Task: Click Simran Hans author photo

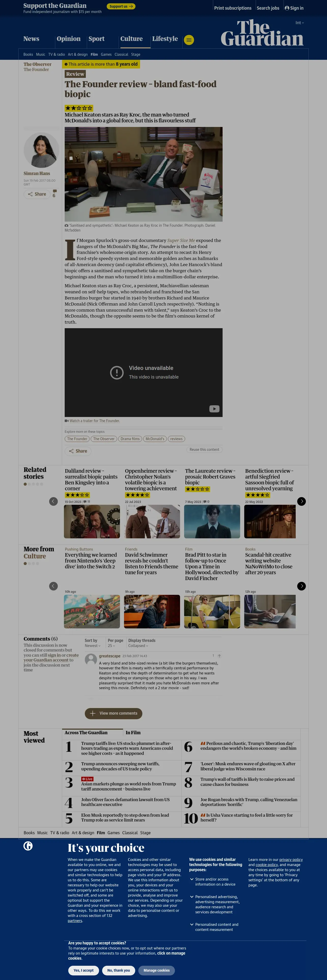Action: coord(42,150)
